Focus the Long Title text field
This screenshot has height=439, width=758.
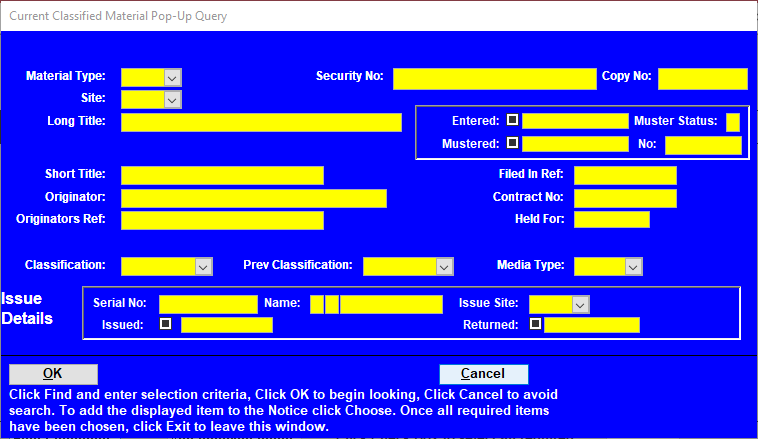click(x=260, y=122)
